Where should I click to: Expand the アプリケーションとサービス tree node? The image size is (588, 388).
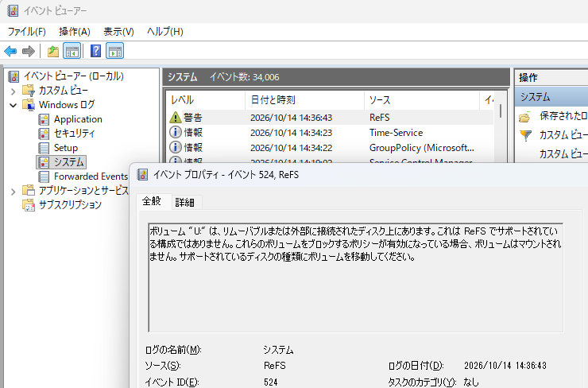[14, 192]
